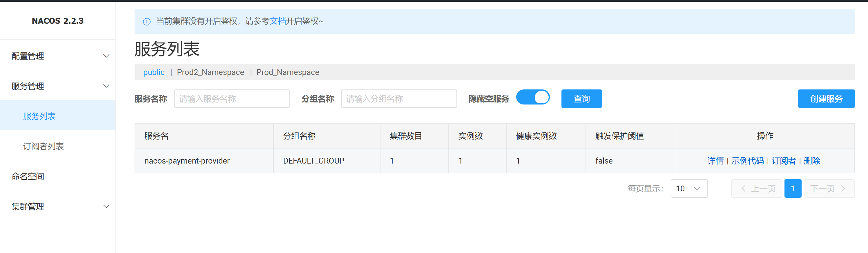Click the 创建服务 button
Image resolution: width=868 pixels, height=253 pixels.
[x=826, y=99]
